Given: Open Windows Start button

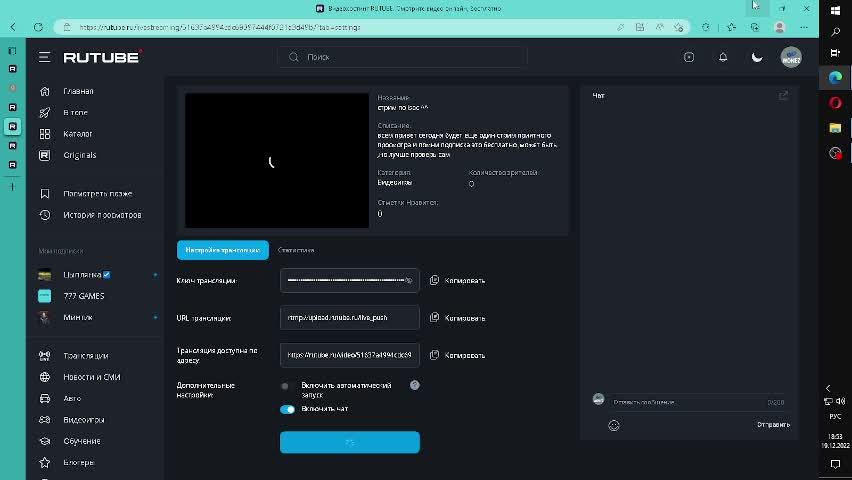Looking at the screenshot, I should pos(835,10).
